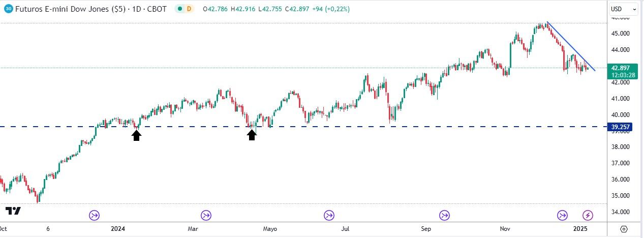The image size is (644, 238).
Task: Click the Dow Jones symbol logo badge
Action: (8, 9)
